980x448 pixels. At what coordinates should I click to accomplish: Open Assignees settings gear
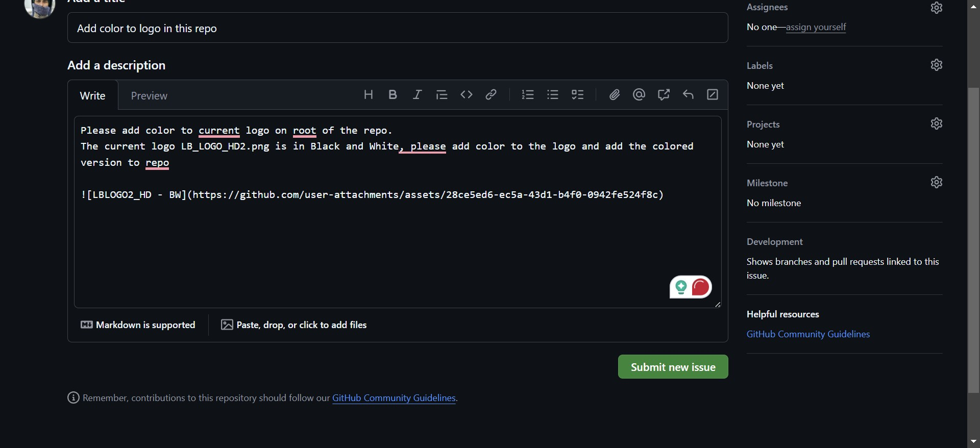point(936,8)
